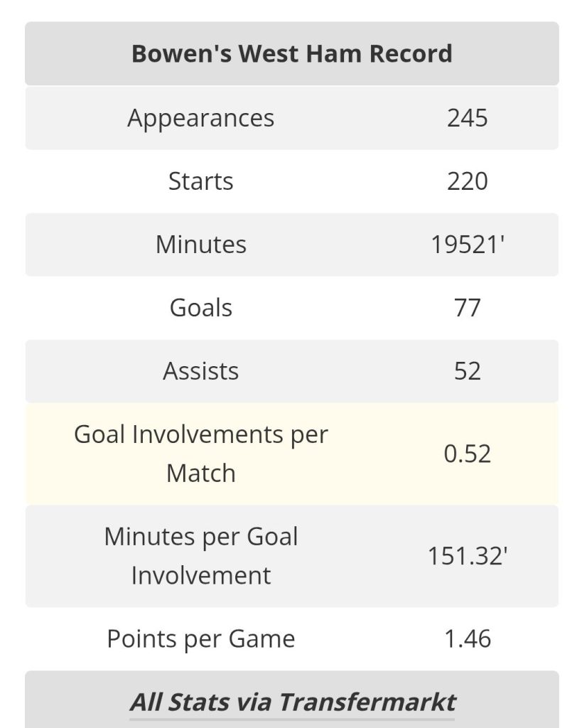577x728 pixels.
Task: Select the "Points per Game" label
Action: pyautogui.click(x=201, y=638)
